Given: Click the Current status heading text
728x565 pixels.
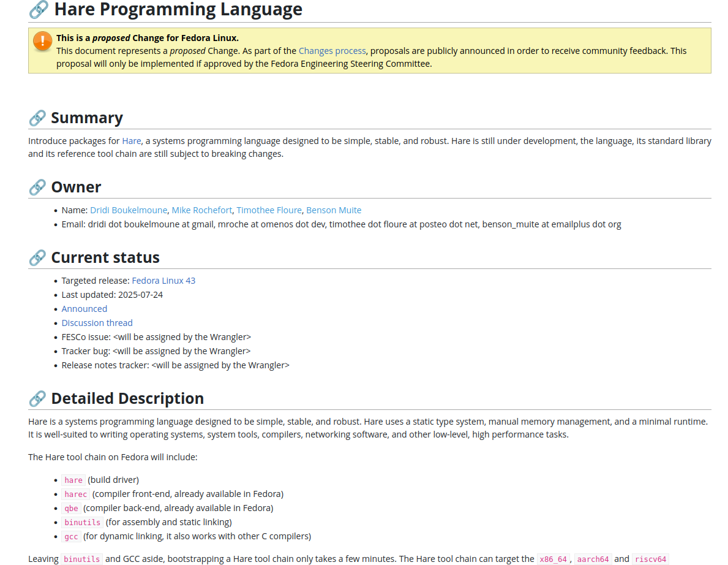Looking at the screenshot, I should pyautogui.click(x=105, y=258).
